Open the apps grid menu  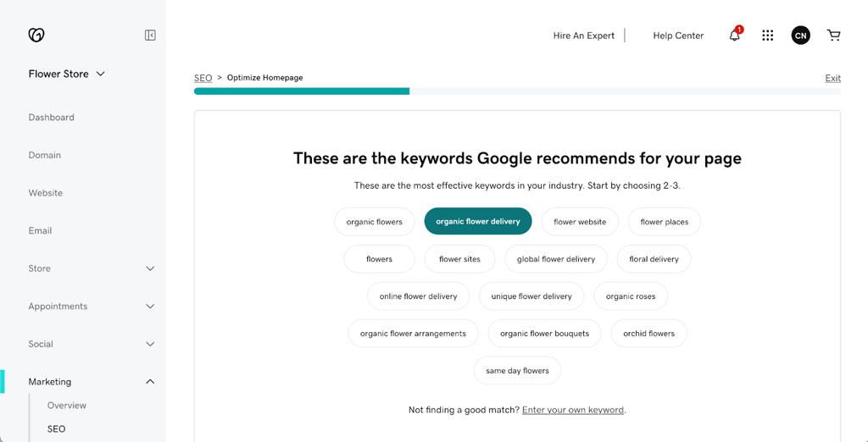click(x=767, y=36)
